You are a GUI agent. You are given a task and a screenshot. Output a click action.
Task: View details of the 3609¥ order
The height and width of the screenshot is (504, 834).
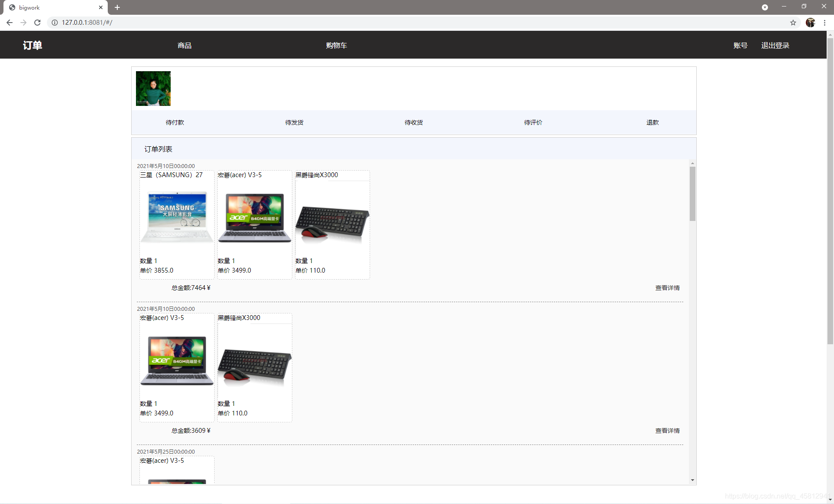[x=667, y=431]
